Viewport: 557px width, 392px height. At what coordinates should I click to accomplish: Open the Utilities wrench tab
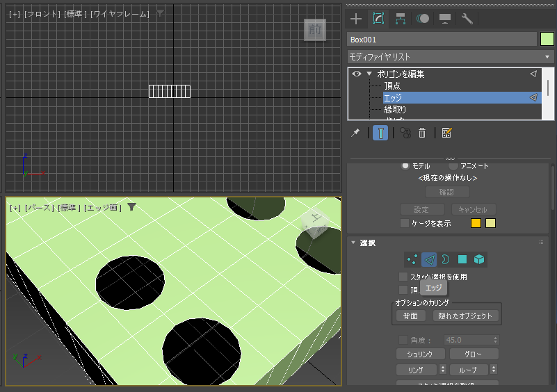[467, 19]
